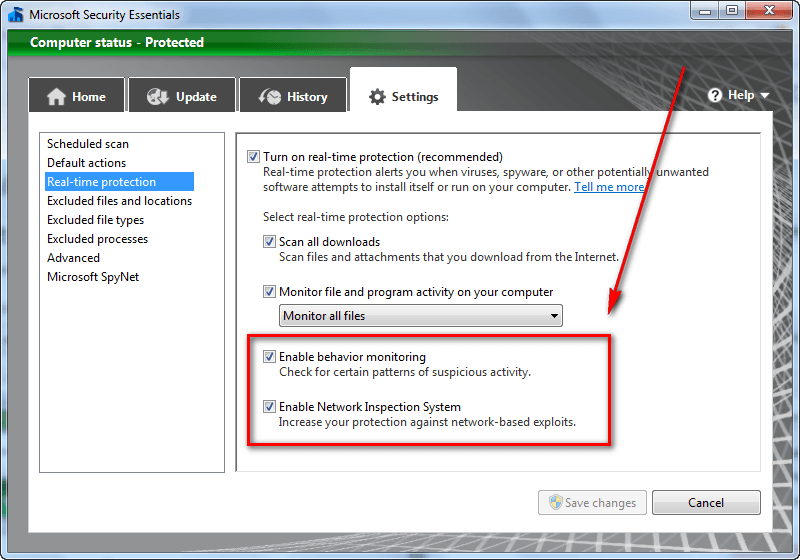Select Scheduled scan in settings list

click(88, 144)
